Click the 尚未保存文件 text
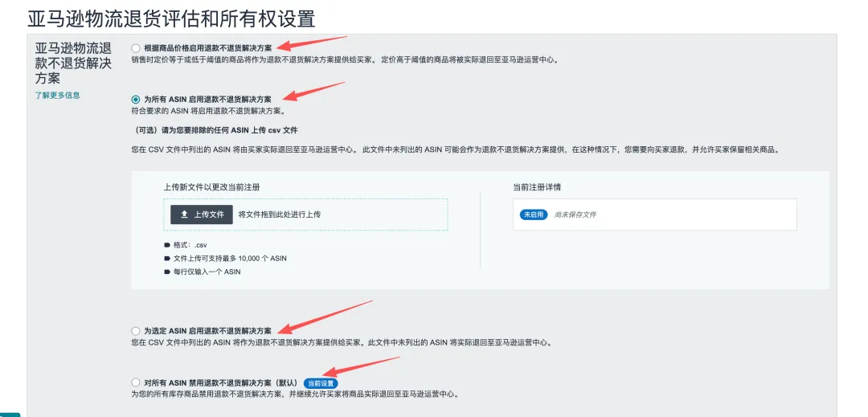This screenshot has height=417, width=868. [x=575, y=215]
